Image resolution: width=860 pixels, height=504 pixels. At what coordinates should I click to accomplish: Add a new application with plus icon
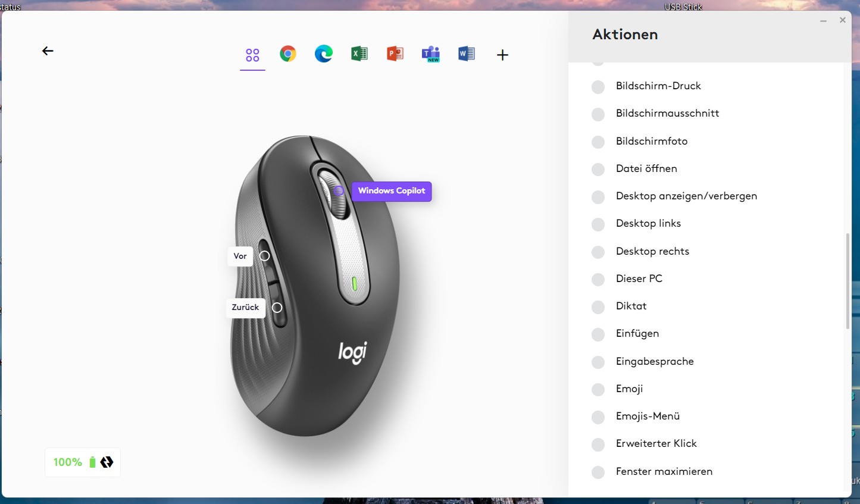(502, 55)
